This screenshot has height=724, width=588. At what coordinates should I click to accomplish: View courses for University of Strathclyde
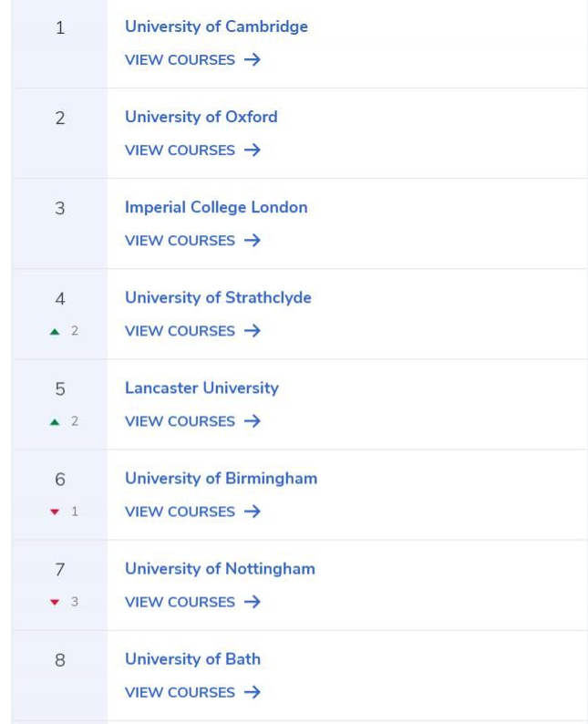click(192, 331)
